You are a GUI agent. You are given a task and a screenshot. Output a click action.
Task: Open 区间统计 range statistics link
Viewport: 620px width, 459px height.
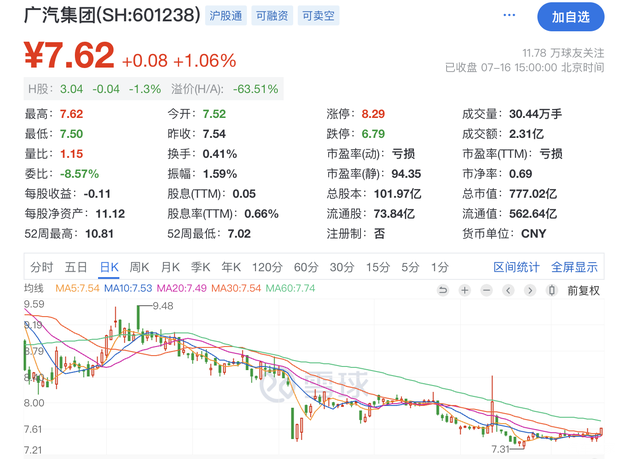[516, 267]
